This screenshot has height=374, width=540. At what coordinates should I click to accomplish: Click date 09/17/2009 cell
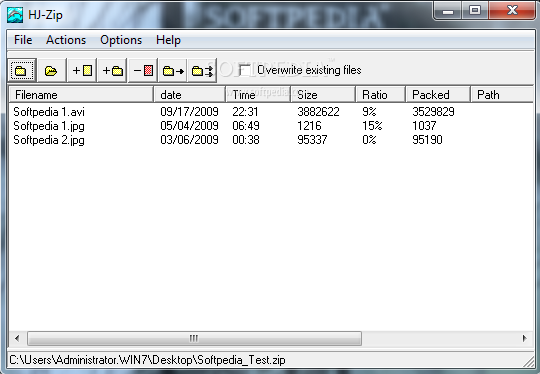[x=189, y=112]
